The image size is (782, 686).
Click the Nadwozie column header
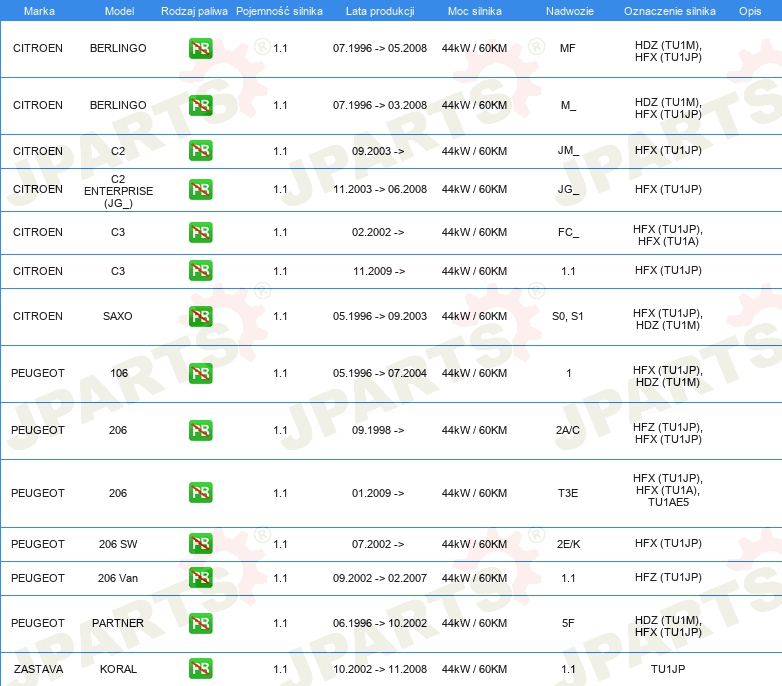pos(567,10)
